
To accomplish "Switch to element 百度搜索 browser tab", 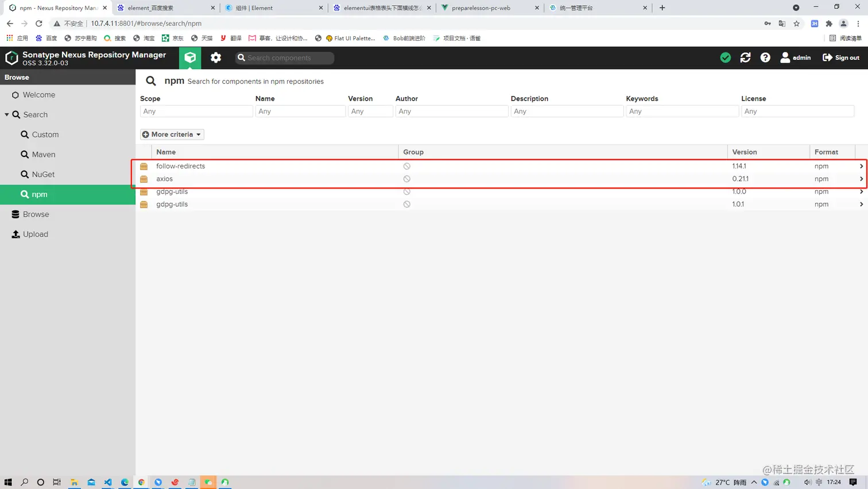I will coord(165,7).
